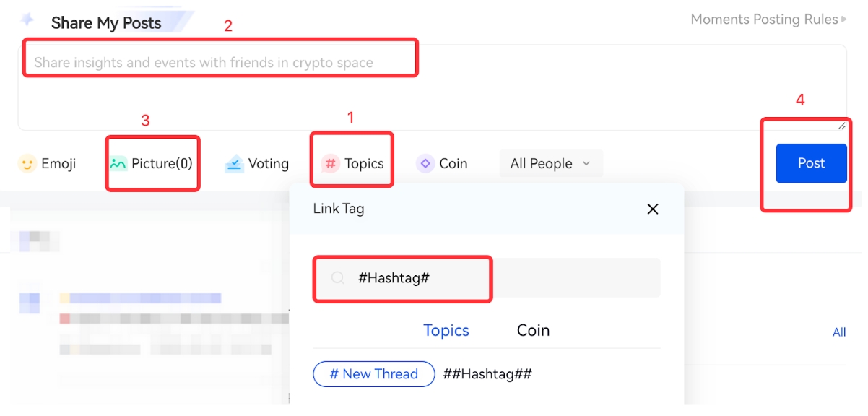Open the Emoji picker smiley icon
The image size is (868, 416).
click(27, 164)
